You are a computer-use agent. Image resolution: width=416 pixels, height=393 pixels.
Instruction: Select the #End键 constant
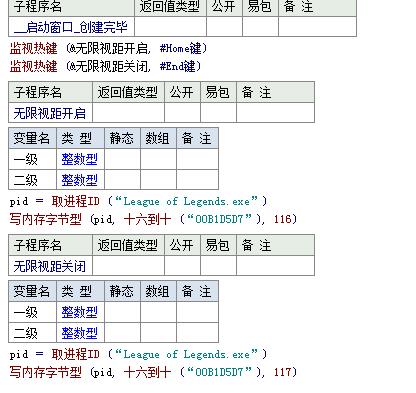177,66
